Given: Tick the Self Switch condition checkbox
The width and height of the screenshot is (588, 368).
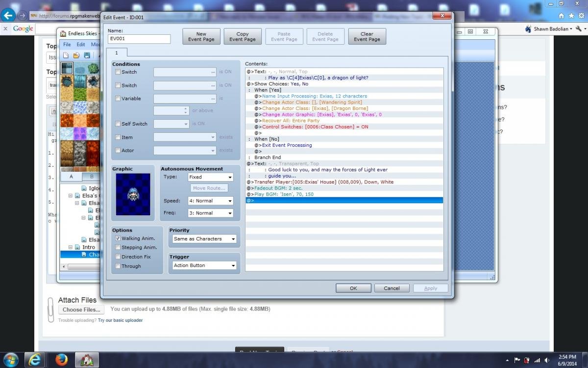Looking at the screenshot, I should (118, 124).
